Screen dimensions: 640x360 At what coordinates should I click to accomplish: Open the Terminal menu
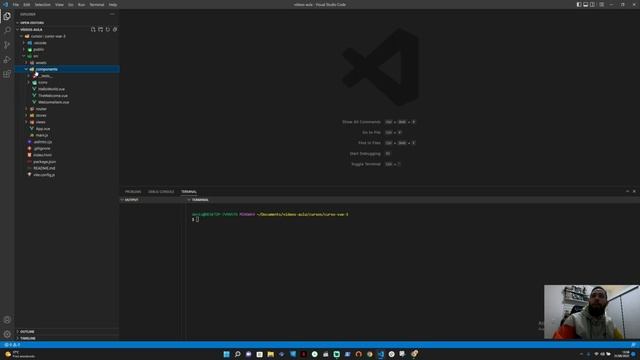pos(97,4)
